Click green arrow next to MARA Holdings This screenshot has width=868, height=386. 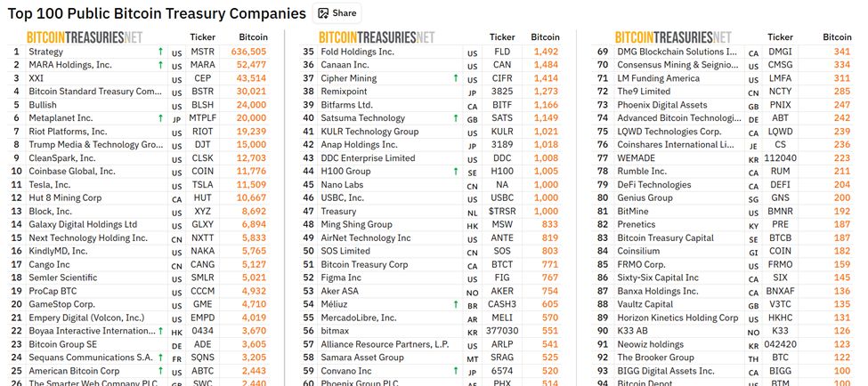pyautogui.click(x=160, y=65)
